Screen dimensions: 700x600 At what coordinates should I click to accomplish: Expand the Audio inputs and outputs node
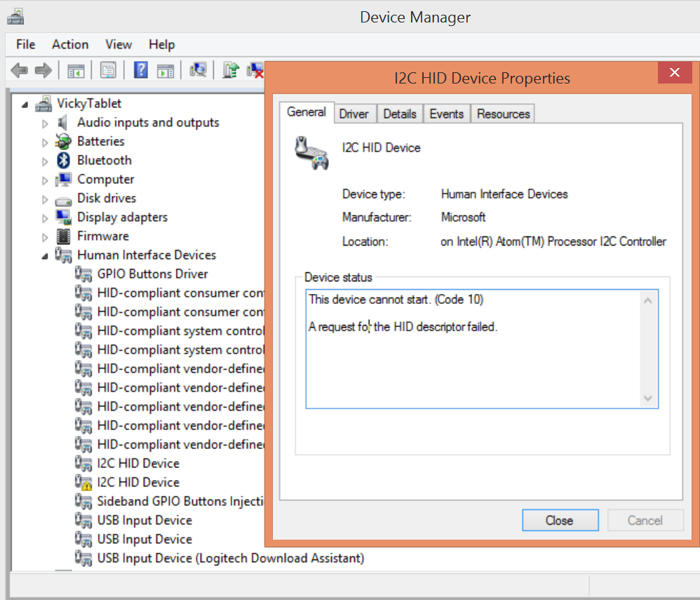tap(45, 123)
